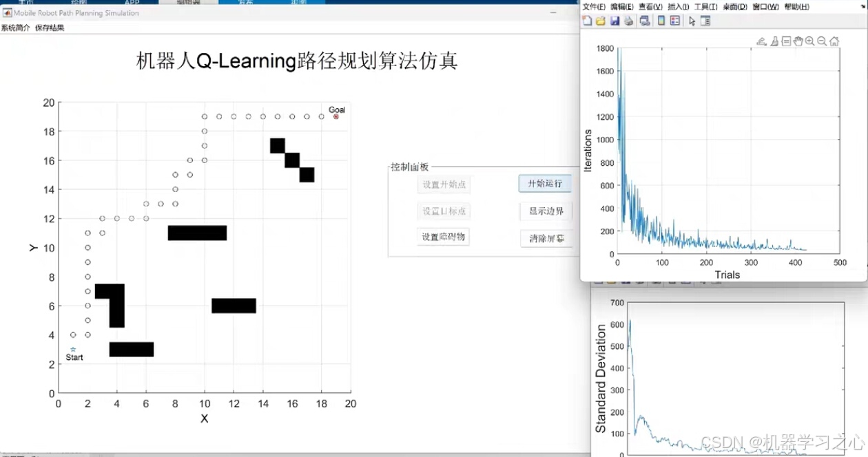Print the figure with the printer icon
The image size is (868, 457).
click(x=628, y=21)
